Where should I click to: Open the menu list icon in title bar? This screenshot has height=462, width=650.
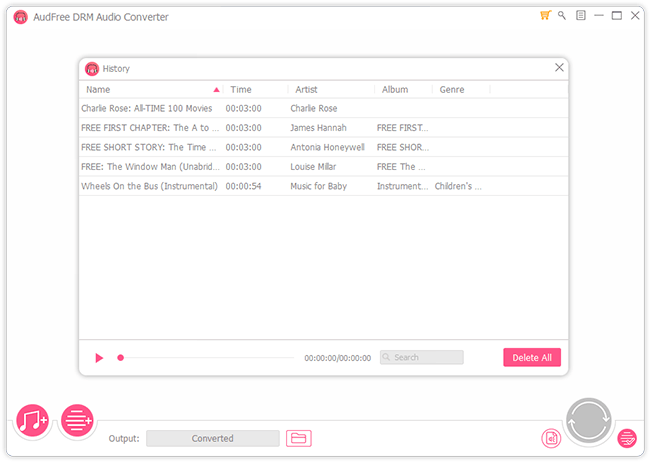pos(581,16)
